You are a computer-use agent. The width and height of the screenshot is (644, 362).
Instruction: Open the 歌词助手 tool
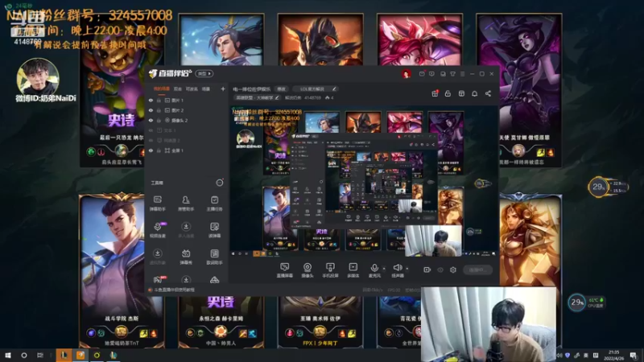214,257
